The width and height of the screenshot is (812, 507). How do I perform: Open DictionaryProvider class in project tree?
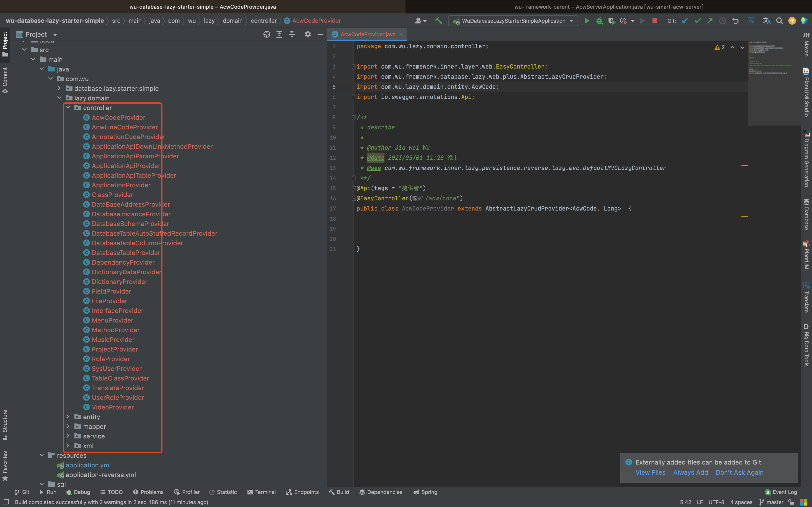point(119,282)
